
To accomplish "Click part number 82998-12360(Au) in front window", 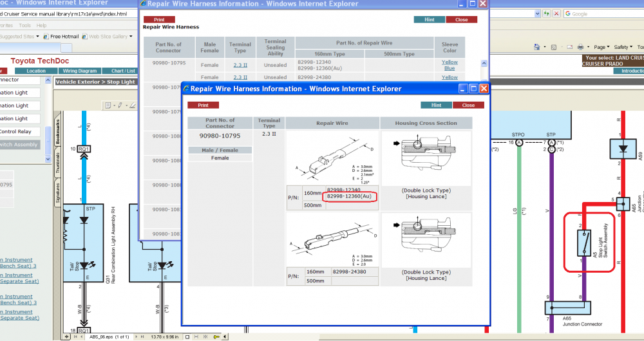I will (349, 196).
